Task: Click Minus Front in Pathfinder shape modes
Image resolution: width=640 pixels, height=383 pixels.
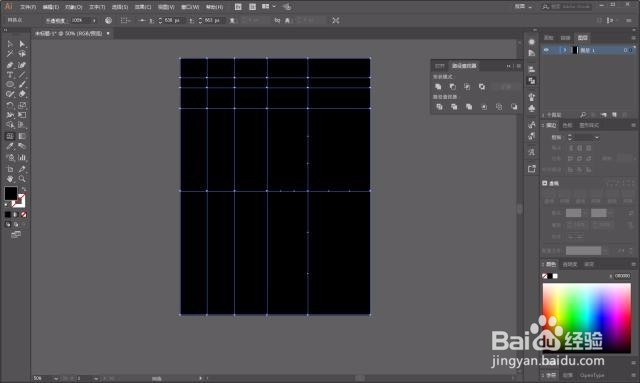Action: tap(453, 87)
